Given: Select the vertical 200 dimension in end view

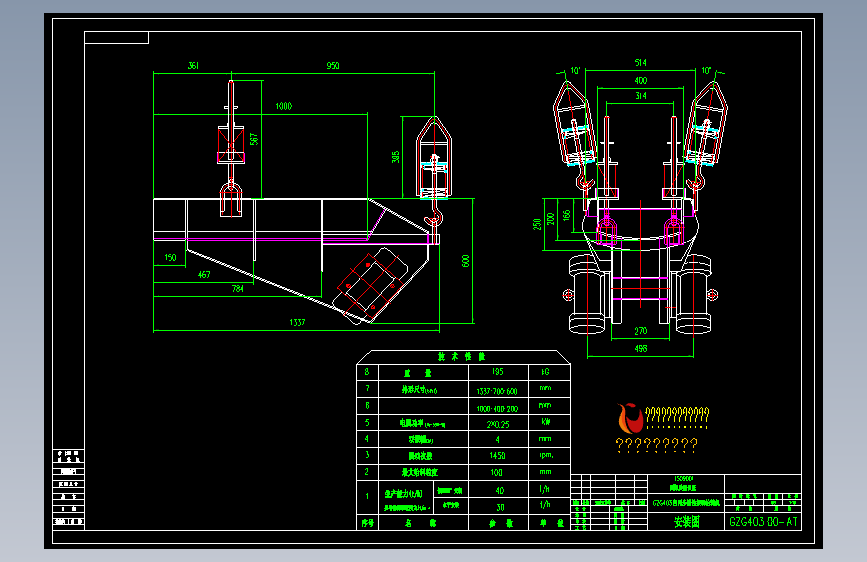Looking at the screenshot, I should tap(551, 218).
